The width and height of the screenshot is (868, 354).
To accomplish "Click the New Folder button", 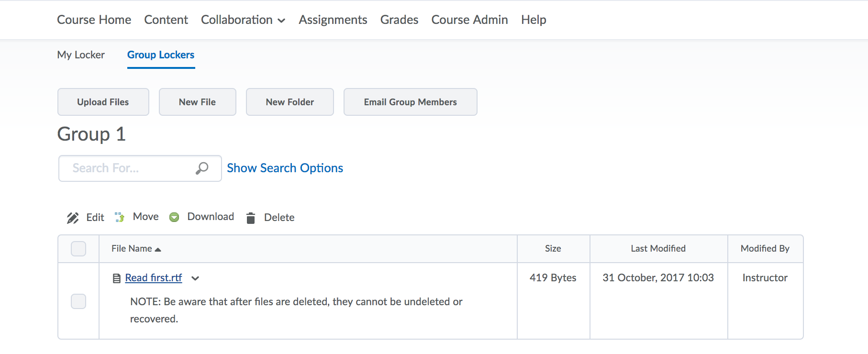I will 289,102.
